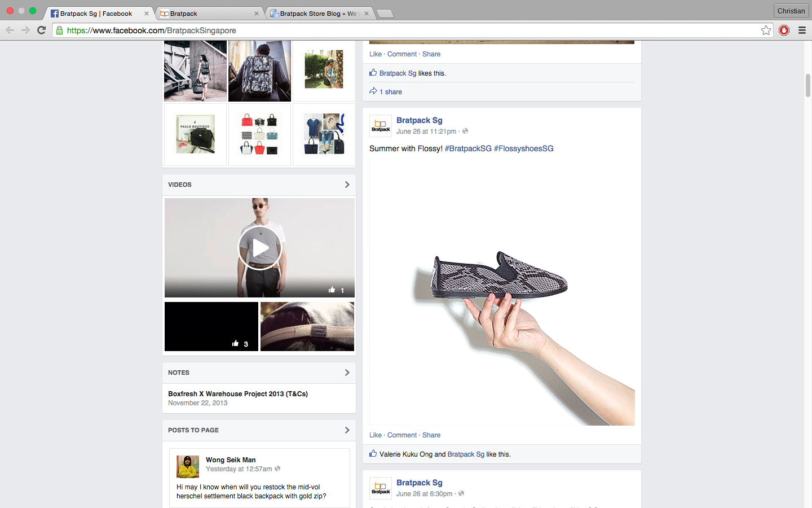Image resolution: width=812 pixels, height=508 pixels.
Task: Close the Bratpack Store Blog tab
Action: click(367, 14)
